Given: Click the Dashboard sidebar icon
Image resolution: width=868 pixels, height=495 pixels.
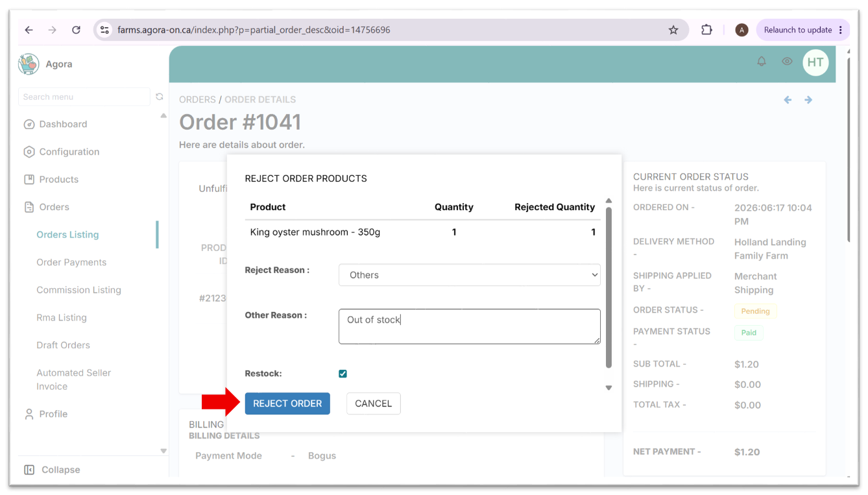Looking at the screenshot, I should click(29, 124).
